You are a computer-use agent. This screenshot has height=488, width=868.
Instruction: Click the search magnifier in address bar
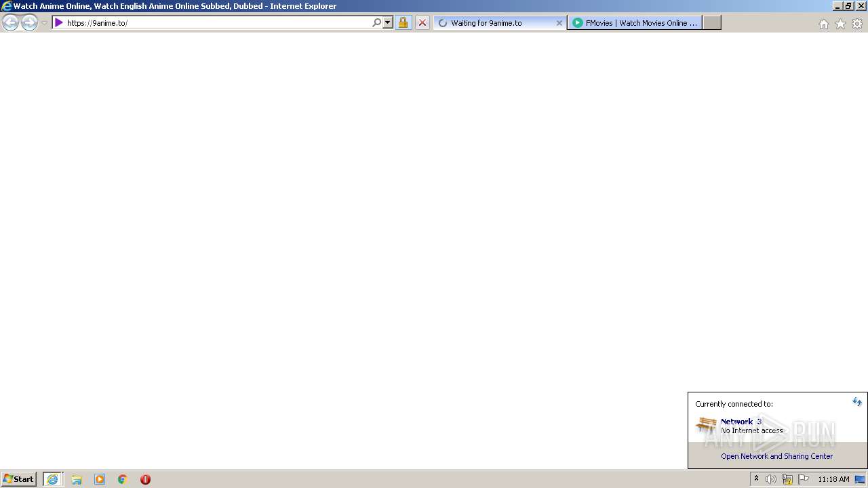tap(376, 23)
